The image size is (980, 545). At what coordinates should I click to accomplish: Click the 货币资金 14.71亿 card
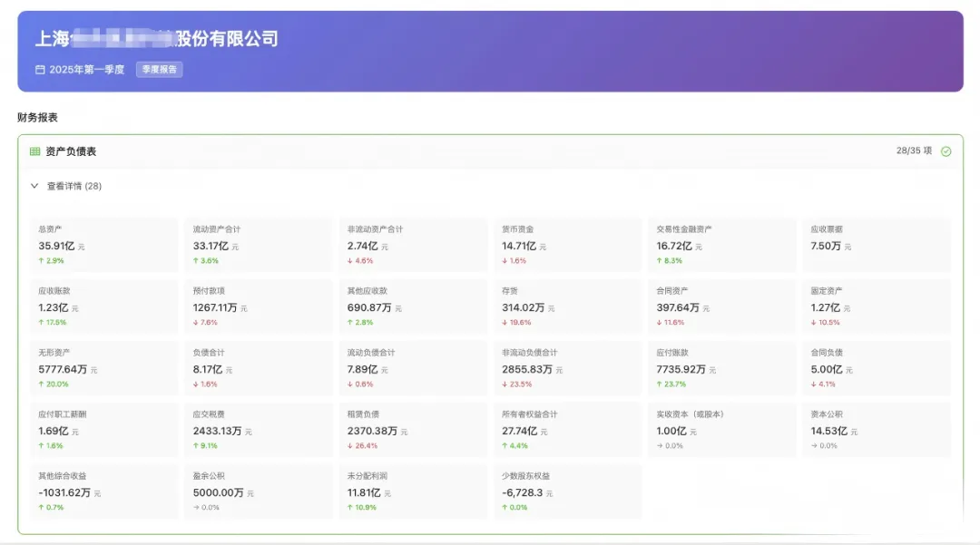567,245
